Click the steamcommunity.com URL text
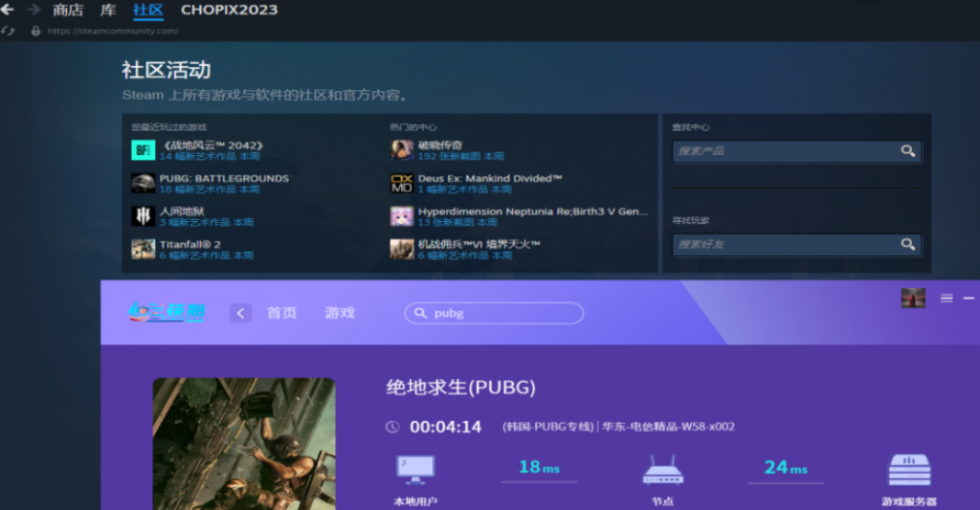Screen dimensions: 980x510 pos(113,31)
